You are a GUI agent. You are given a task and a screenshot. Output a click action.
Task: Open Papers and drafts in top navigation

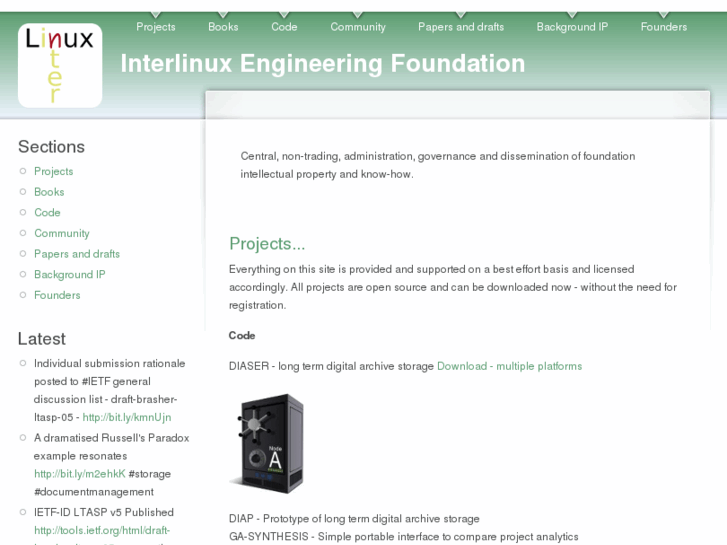click(x=461, y=27)
